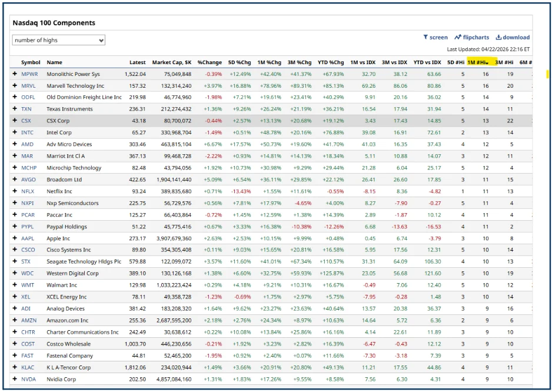Expand the ADI row

tap(15, 308)
